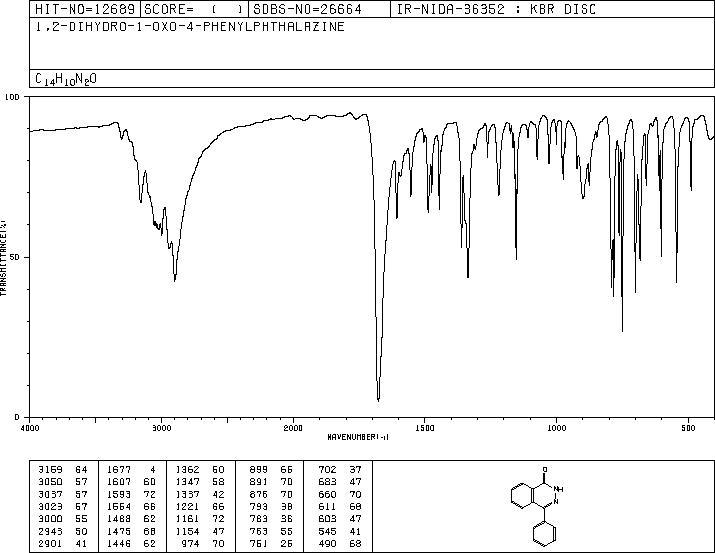Viewport: 715px width, 553px height.
Task: Click the strongest peak near 1677 wavenumber
Action: [x=378, y=399]
